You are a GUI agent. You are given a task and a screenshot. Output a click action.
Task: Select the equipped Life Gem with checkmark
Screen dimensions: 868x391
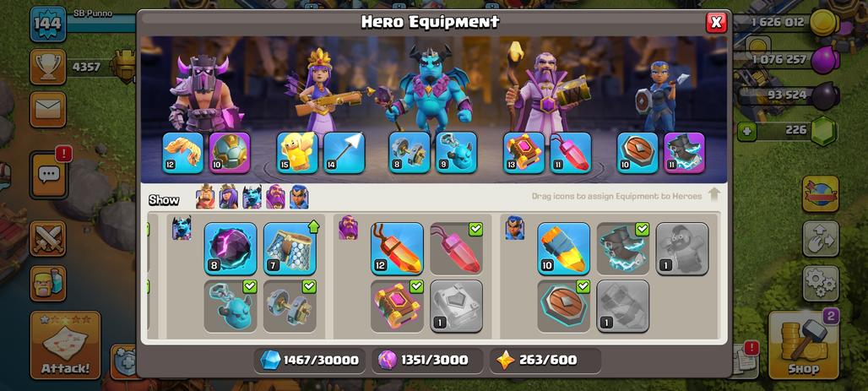pyautogui.click(x=456, y=248)
